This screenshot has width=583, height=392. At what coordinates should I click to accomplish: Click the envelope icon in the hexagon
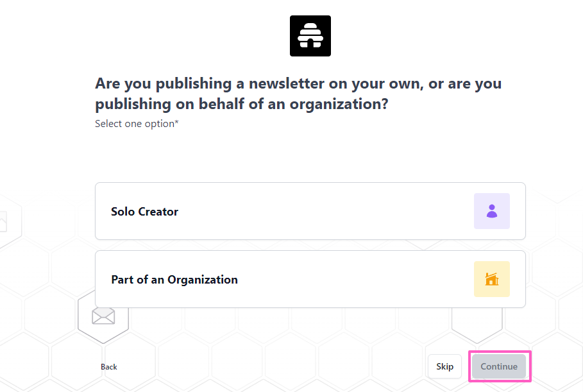[x=103, y=316]
